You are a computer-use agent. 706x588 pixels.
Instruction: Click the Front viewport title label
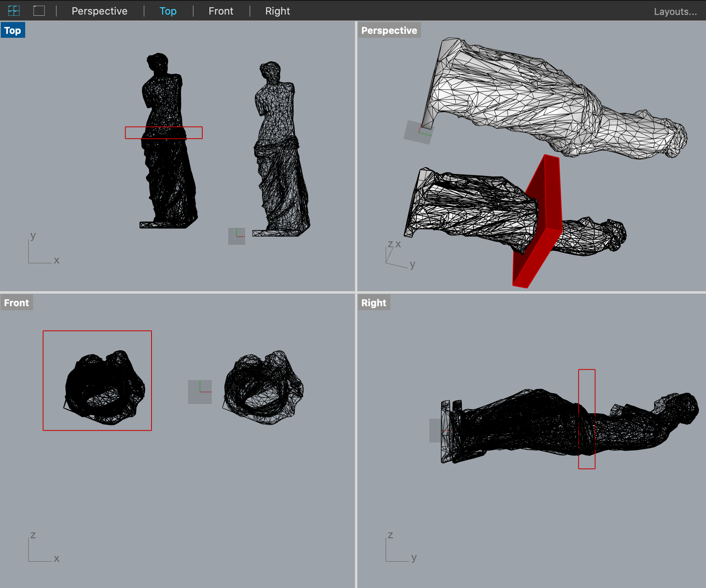tap(17, 303)
